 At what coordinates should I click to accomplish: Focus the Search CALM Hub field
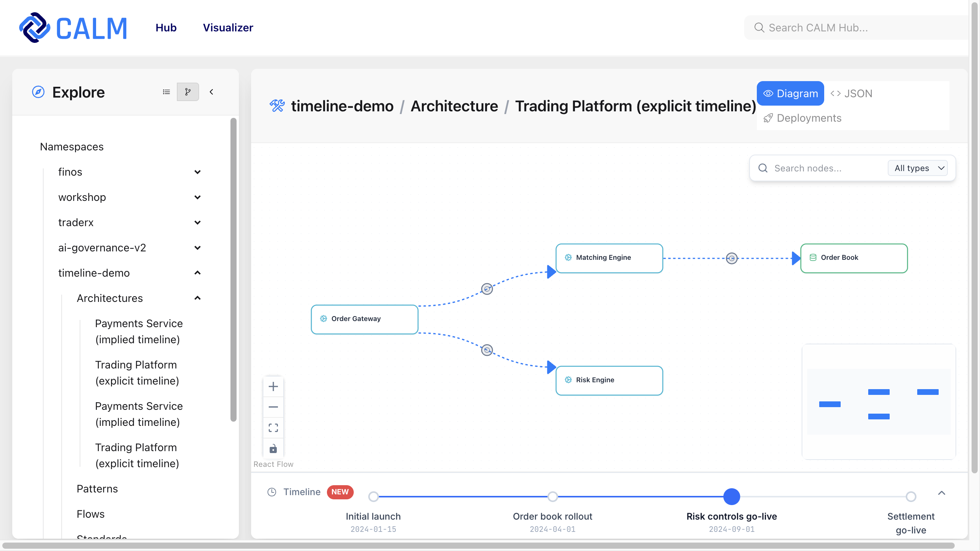(857, 28)
